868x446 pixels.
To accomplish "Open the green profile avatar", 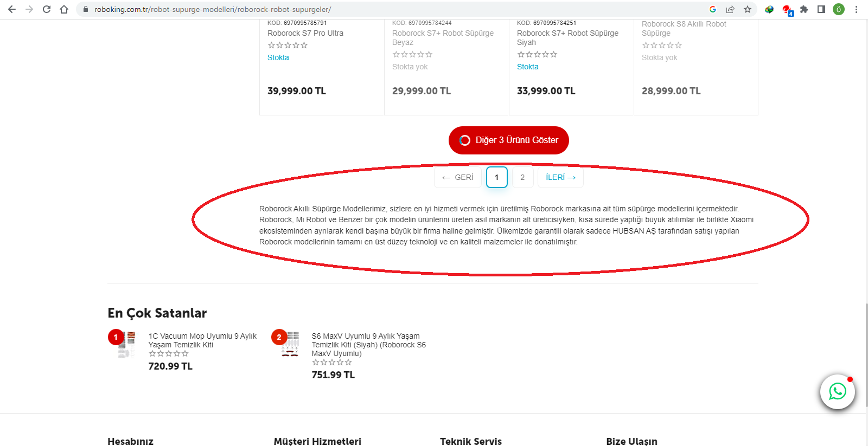I will [839, 9].
